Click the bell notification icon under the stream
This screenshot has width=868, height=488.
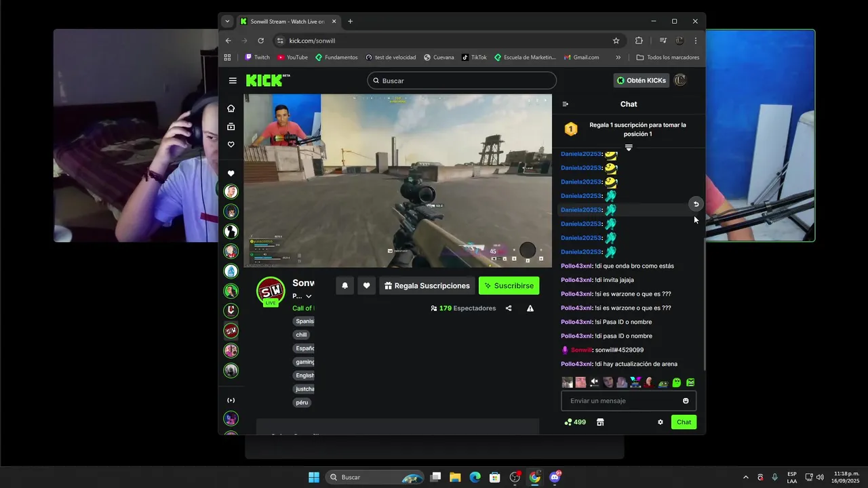[344, 286]
